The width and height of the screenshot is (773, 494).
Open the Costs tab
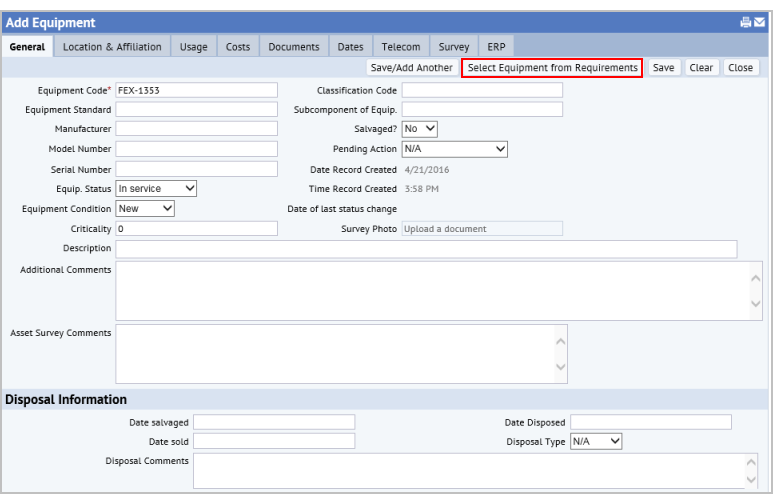[x=238, y=47]
